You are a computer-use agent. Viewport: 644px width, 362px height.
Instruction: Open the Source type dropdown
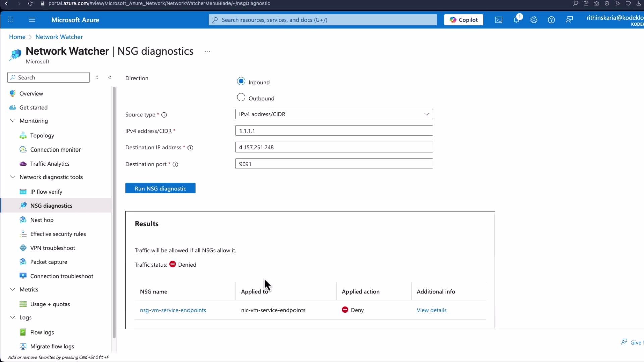[334, 114]
